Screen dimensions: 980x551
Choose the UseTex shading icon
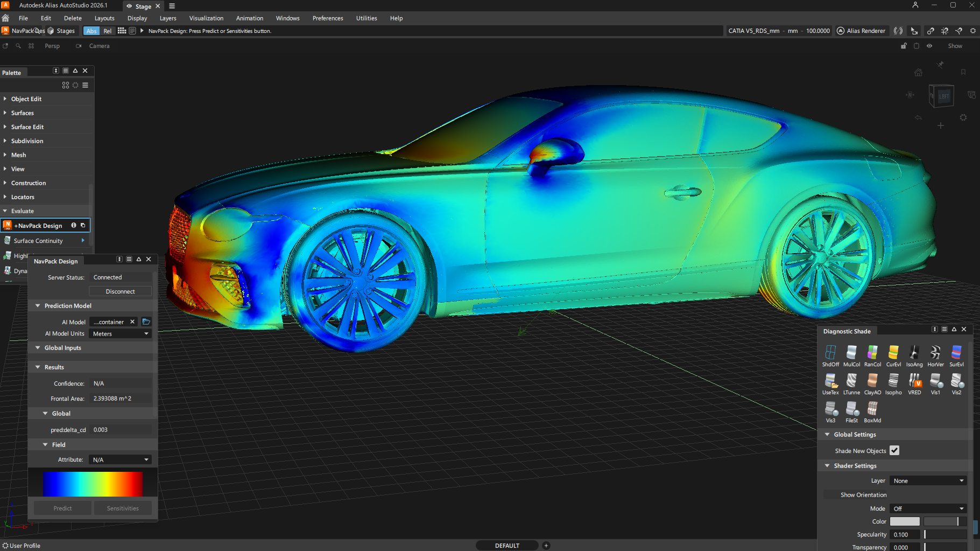point(830,381)
